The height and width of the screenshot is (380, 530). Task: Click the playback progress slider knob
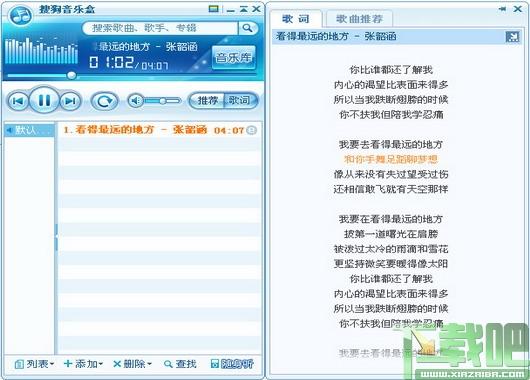(71, 75)
